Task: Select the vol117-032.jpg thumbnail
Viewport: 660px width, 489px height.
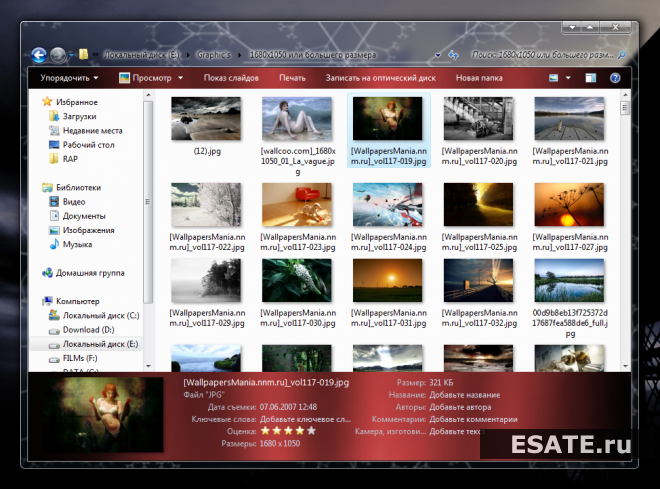Action: [479, 280]
